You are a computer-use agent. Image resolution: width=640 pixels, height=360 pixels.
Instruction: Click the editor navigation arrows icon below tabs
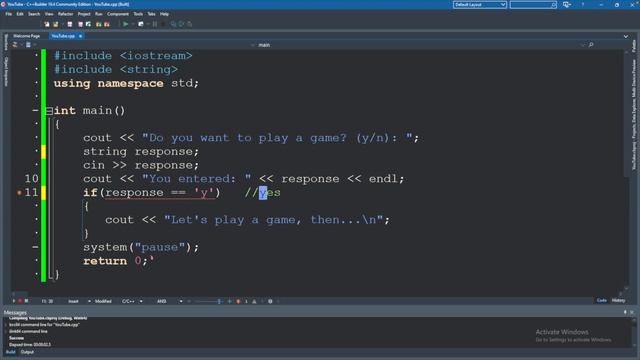pyautogui.click(x=16, y=44)
